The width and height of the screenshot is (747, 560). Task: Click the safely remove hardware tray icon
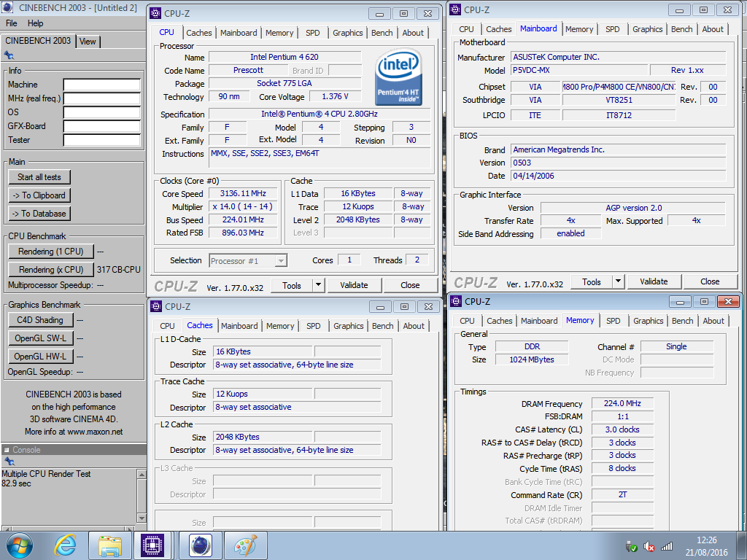click(631, 546)
